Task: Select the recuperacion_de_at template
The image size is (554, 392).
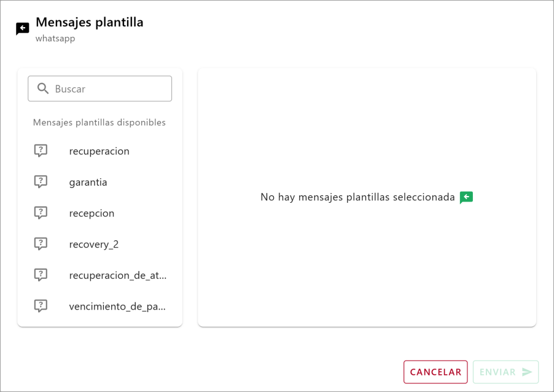Action: [x=118, y=275]
